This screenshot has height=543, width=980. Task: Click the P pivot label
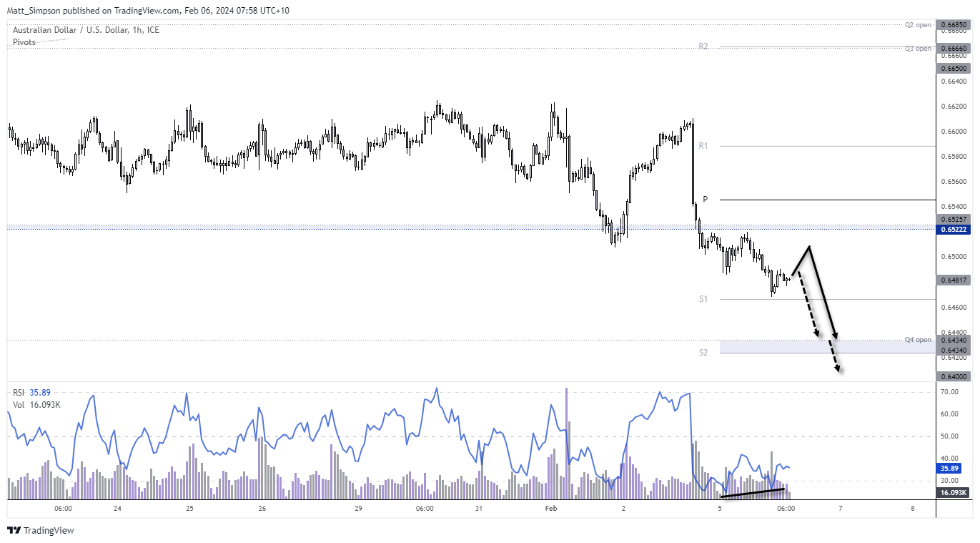(x=705, y=200)
